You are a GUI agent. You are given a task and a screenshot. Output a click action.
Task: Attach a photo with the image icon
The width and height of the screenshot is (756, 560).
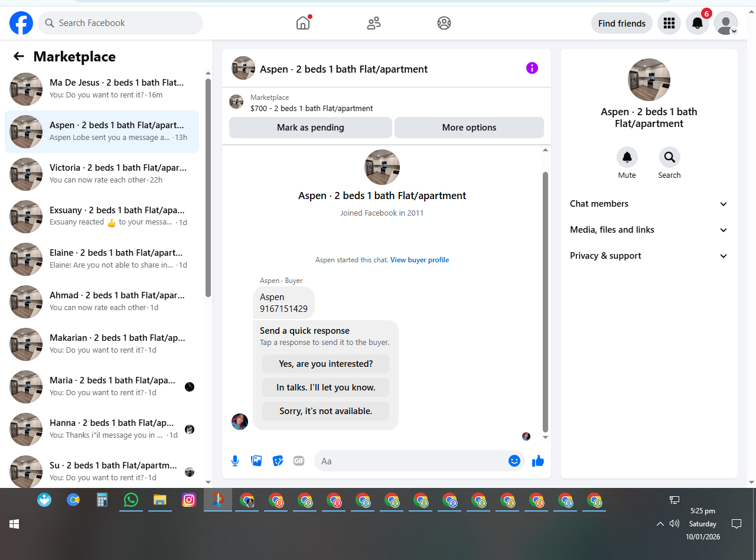tap(256, 461)
